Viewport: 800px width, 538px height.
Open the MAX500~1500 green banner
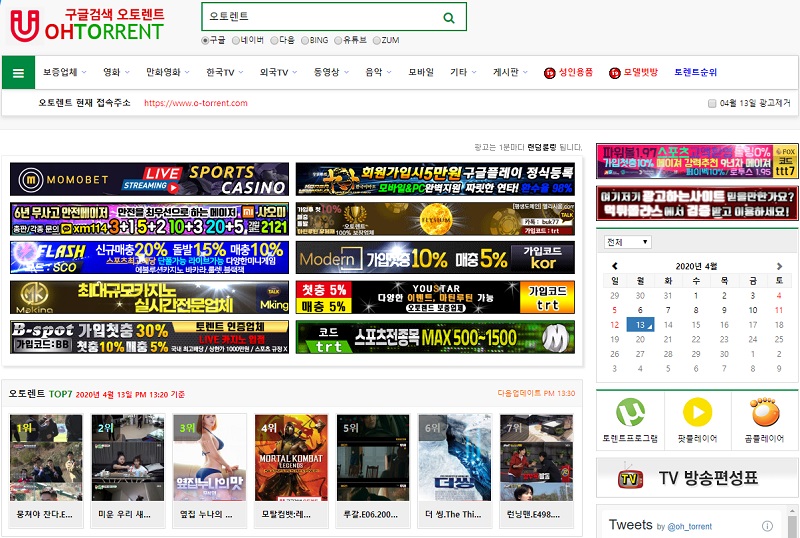(435, 337)
